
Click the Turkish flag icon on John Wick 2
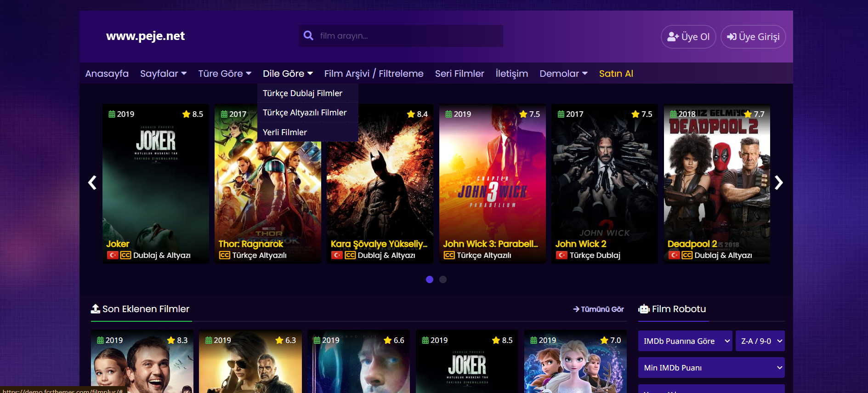[562, 255]
